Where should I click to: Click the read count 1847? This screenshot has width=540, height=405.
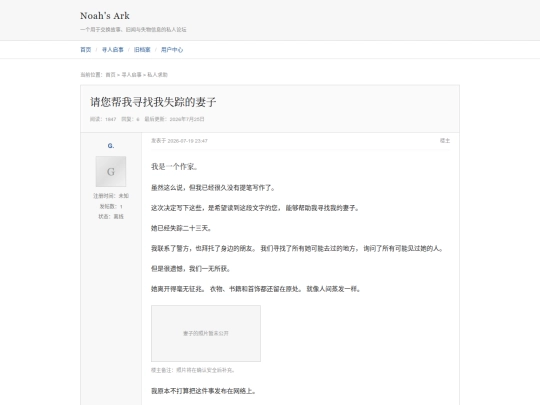coord(111,119)
